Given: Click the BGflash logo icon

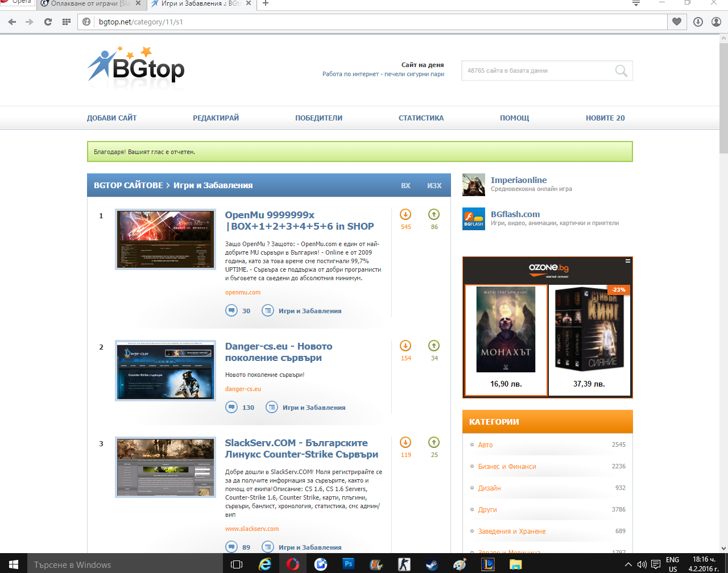Looking at the screenshot, I should click(x=474, y=219).
